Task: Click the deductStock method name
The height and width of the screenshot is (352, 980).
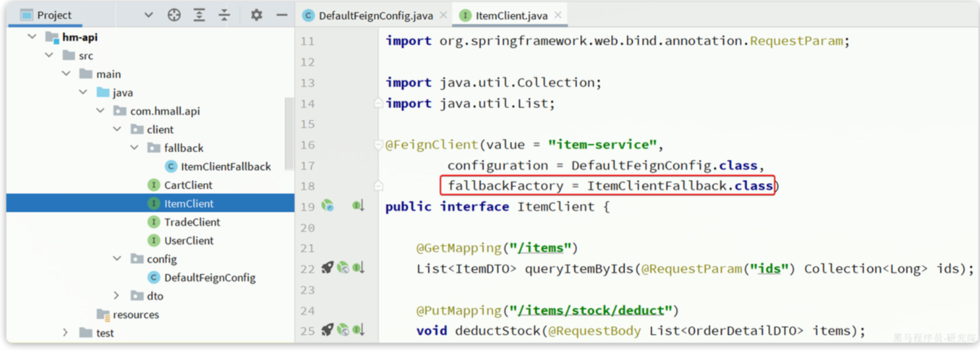Action: pos(498,331)
